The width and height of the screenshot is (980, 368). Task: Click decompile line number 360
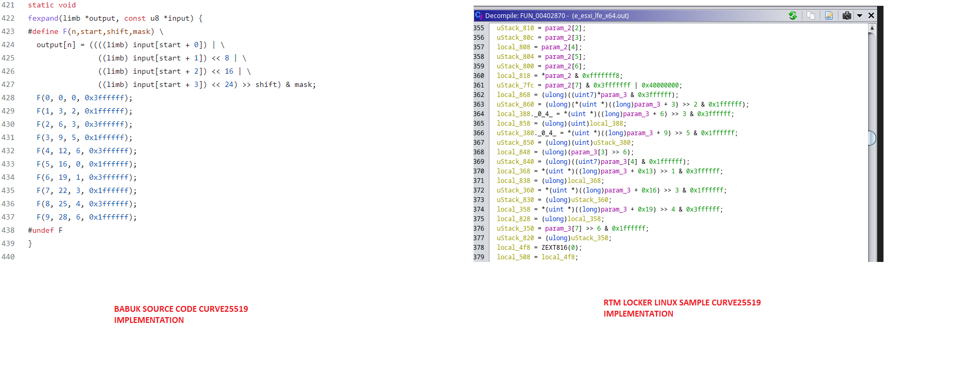tap(479, 76)
